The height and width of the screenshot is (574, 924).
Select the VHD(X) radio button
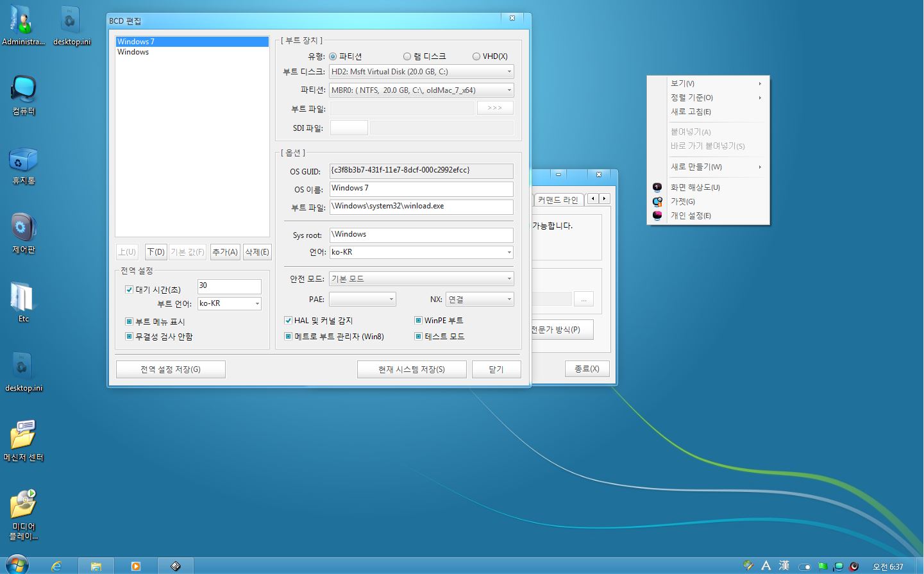(x=476, y=56)
